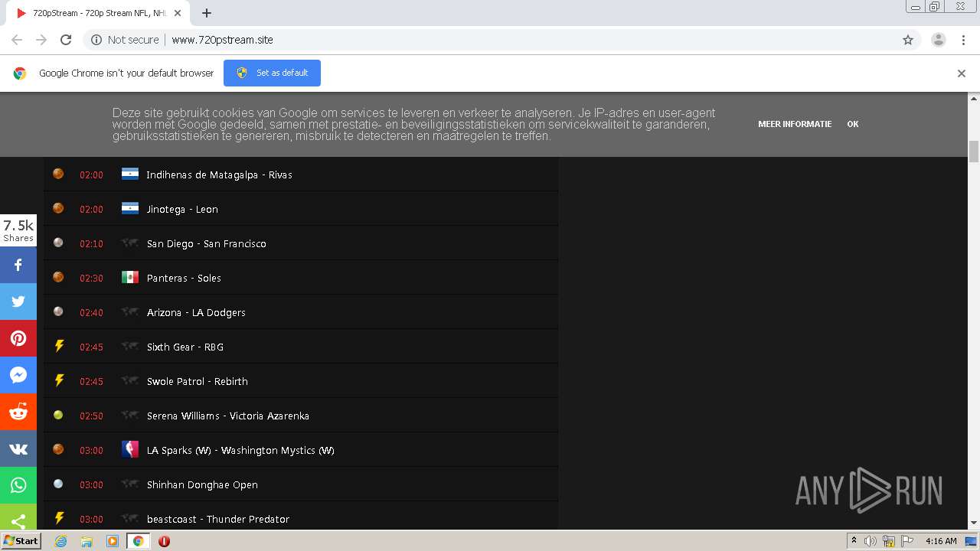Open a new browser tab
The image size is (980, 551).
(207, 13)
